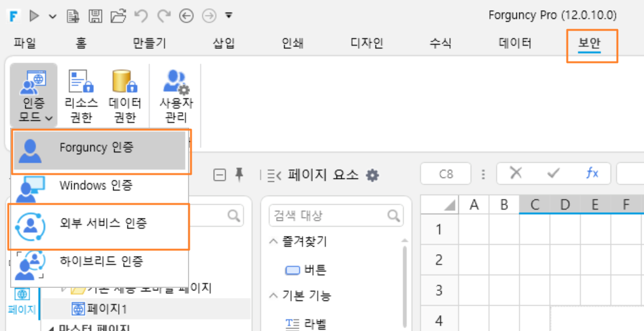Image resolution: width=644 pixels, height=331 pixels.
Task: Switch to the 보안 tab
Action: (589, 44)
